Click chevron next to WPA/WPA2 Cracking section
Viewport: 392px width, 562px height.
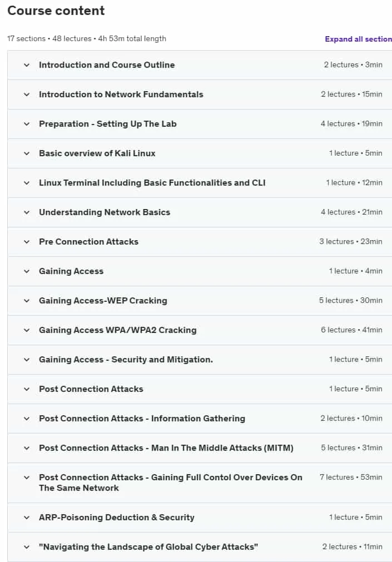pos(27,330)
